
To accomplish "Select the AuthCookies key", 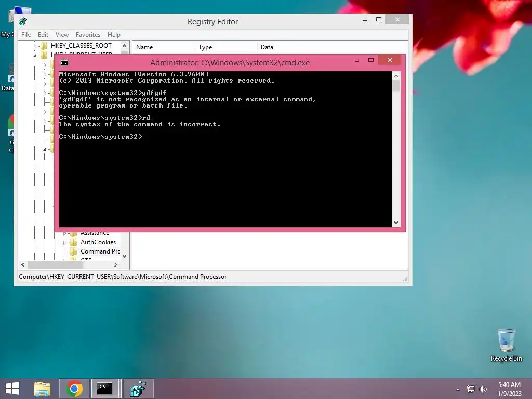I will (x=98, y=242).
